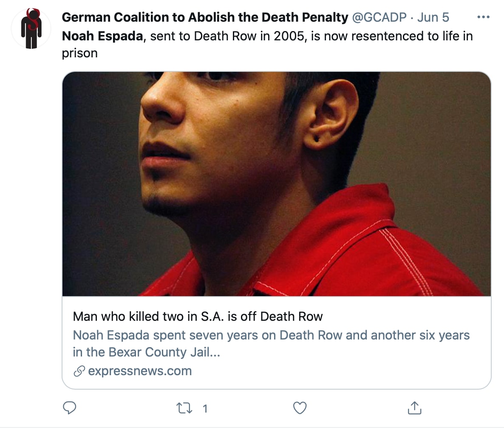Click the word "prison" ending the tweet
Image resolution: width=504 pixels, height=430 pixels.
point(80,53)
